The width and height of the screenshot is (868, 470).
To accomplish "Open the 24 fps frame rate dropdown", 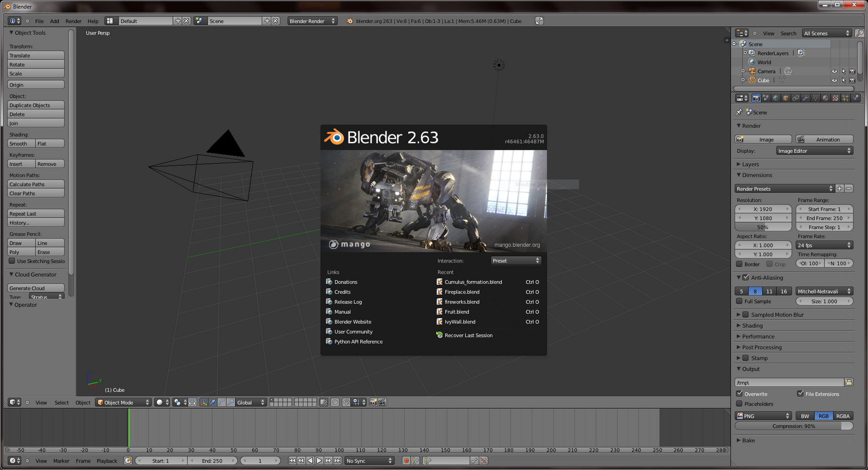I will click(825, 245).
